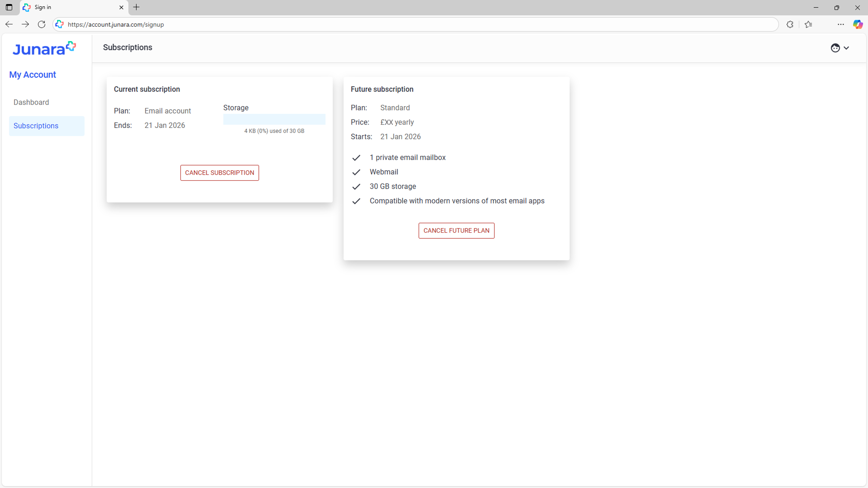This screenshot has height=488, width=868.
Task: Click checkmark beside 'Webmail'
Action: (356, 172)
